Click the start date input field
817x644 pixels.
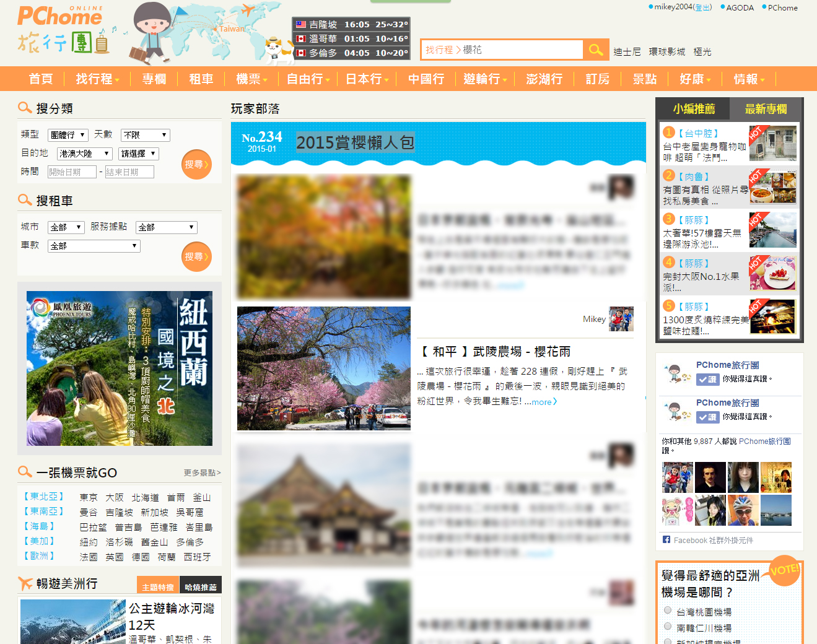[72, 172]
